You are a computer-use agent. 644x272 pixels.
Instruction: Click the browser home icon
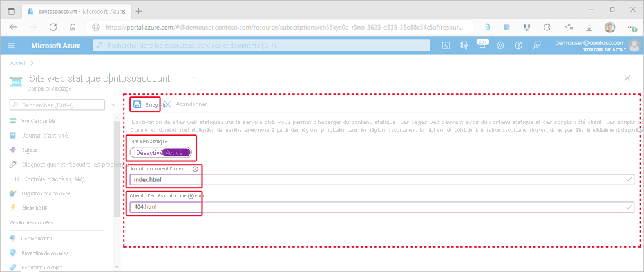click(73, 27)
